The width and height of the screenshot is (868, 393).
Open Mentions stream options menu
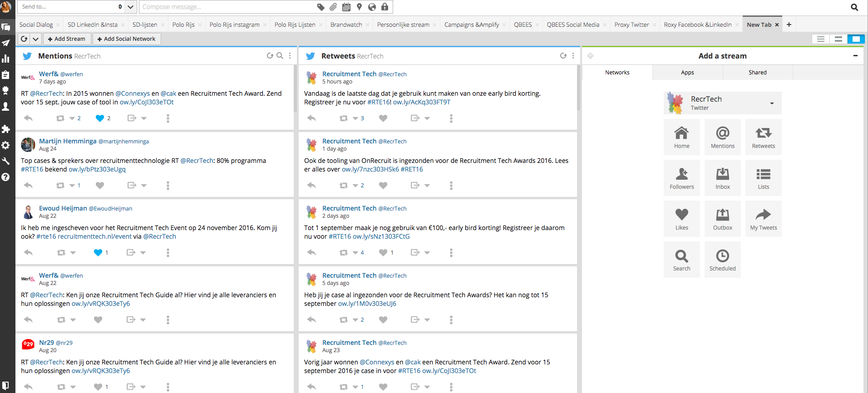tap(290, 56)
